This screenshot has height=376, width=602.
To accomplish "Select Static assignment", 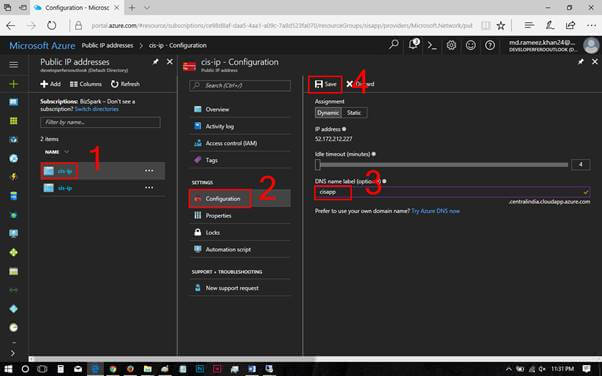I will tap(354, 113).
